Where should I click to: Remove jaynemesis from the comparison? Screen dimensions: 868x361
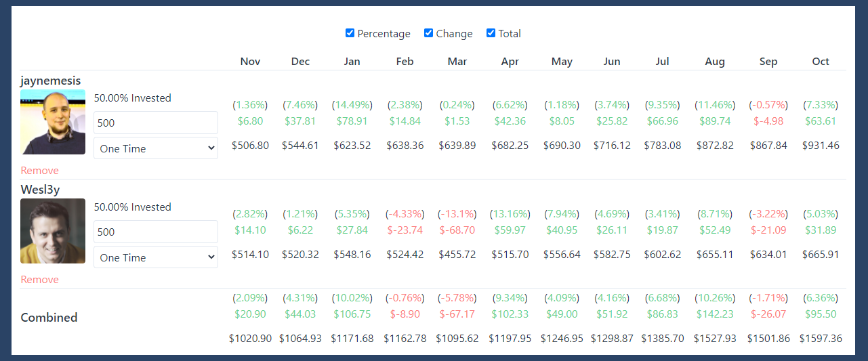click(39, 171)
